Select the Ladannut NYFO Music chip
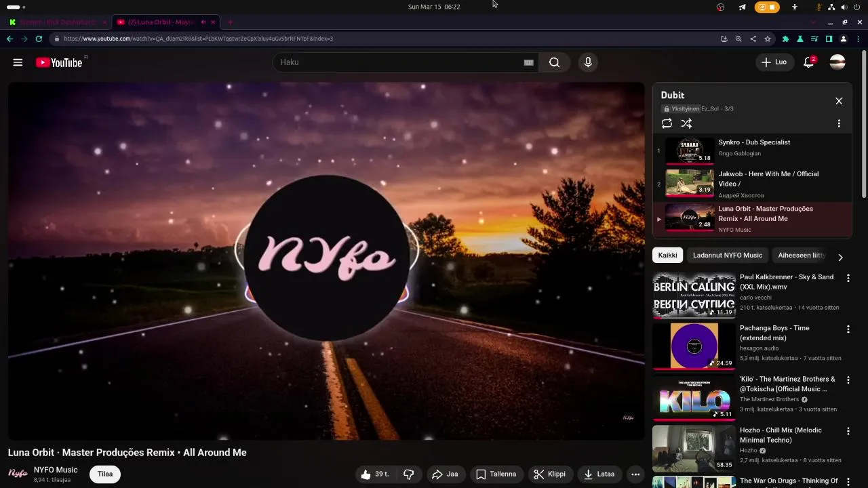 point(728,256)
